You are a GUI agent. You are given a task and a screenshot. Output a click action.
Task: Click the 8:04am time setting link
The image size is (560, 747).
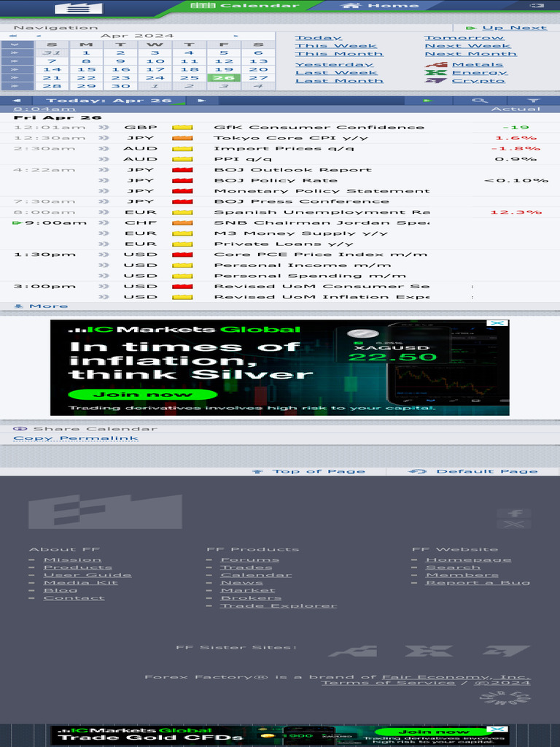(x=44, y=109)
